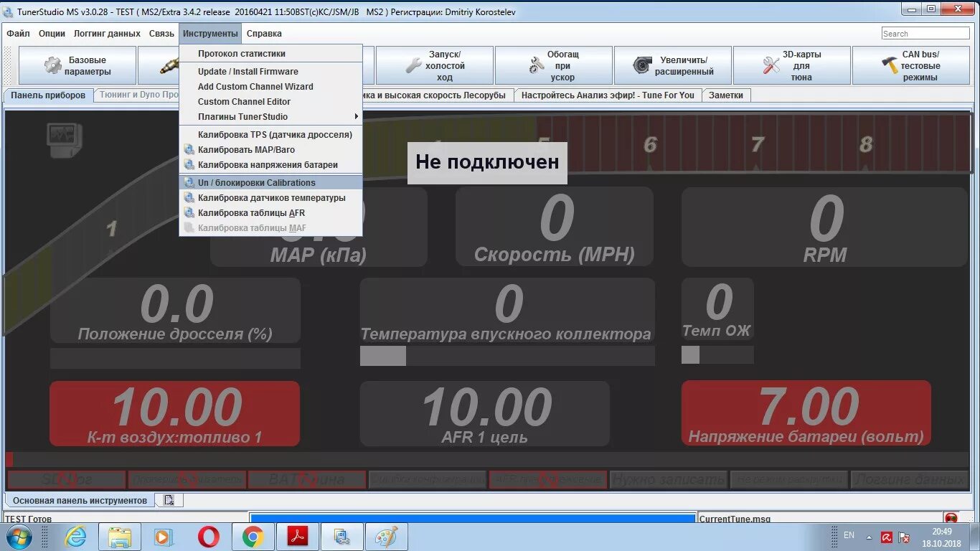Screen dimensions: 980x551
Task: Select Un / блокировки Calibrations
Action: 270,182
